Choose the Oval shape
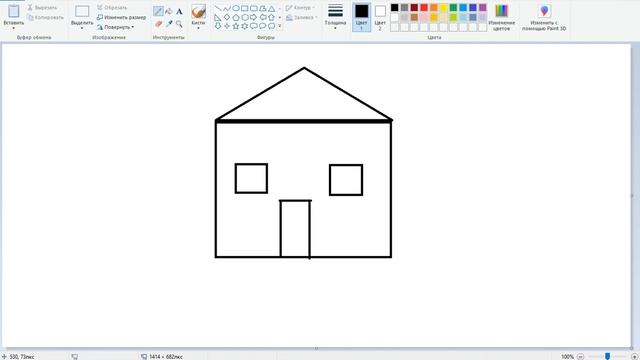This screenshot has height=360, width=640. (x=236, y=8)
